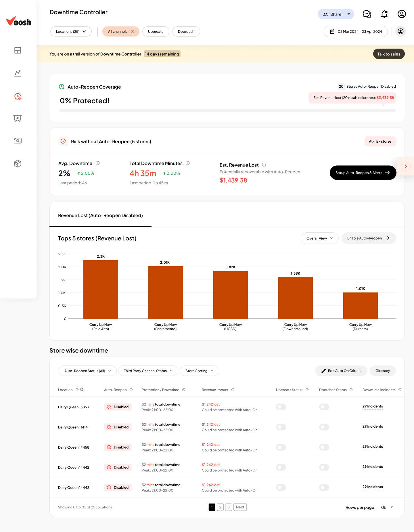Click the Auto-Reopen Coverage progress bar
The height and width of the screenshot is (532, 414).
pos(227,110)
